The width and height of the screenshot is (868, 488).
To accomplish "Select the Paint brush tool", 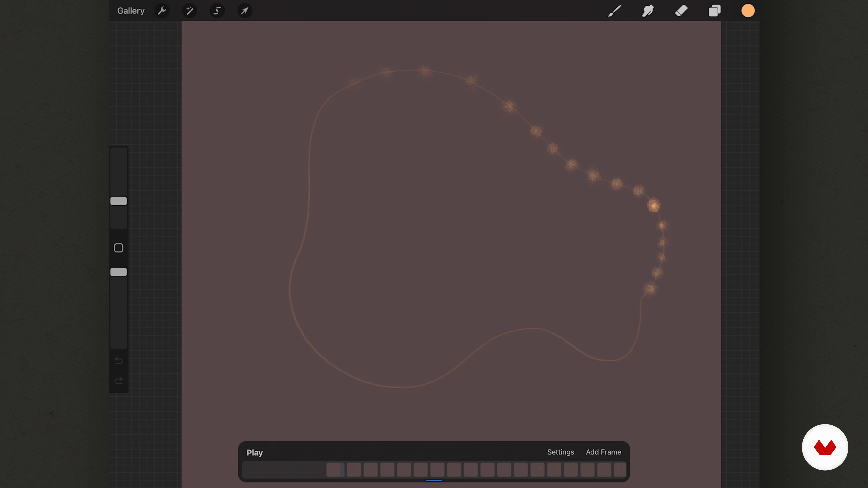I will pos(615,11).
